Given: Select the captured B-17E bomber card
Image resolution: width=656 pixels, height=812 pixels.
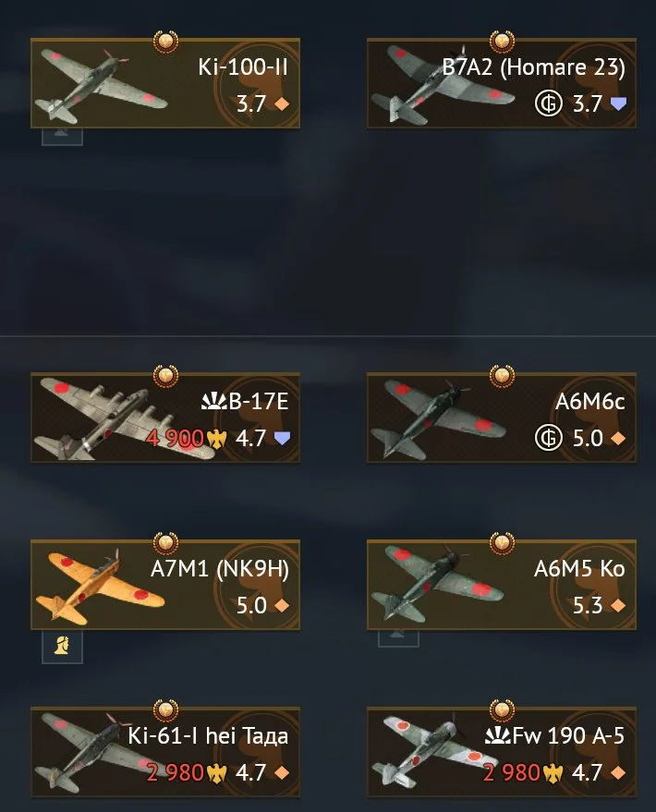Looking at the screenshot, I should click(x=165, y=418).
